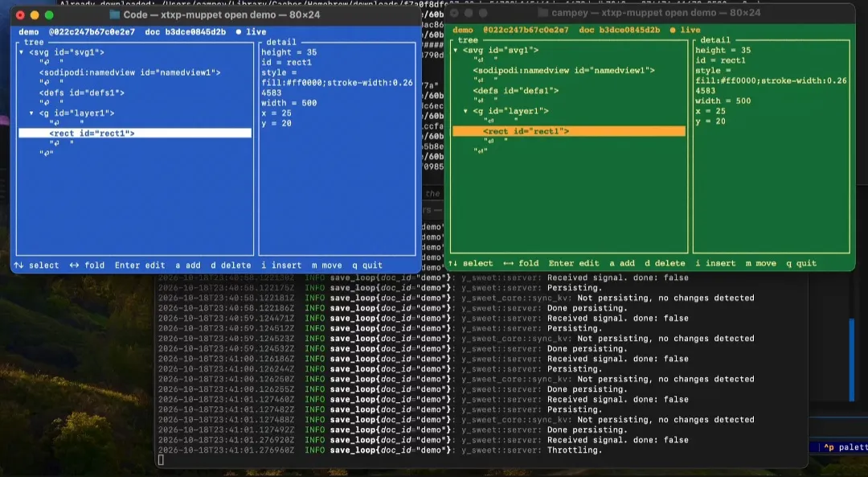868x477 pixels.
Task: Click the orange live status dot in green window
Action: [673, 30]
